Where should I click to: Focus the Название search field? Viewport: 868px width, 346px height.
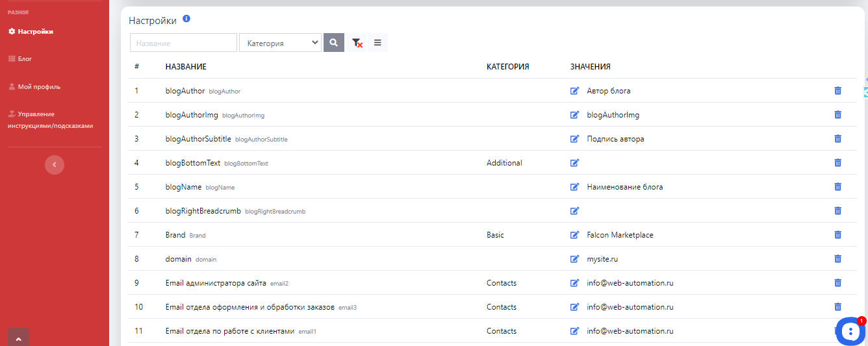[x=183, y=43]
